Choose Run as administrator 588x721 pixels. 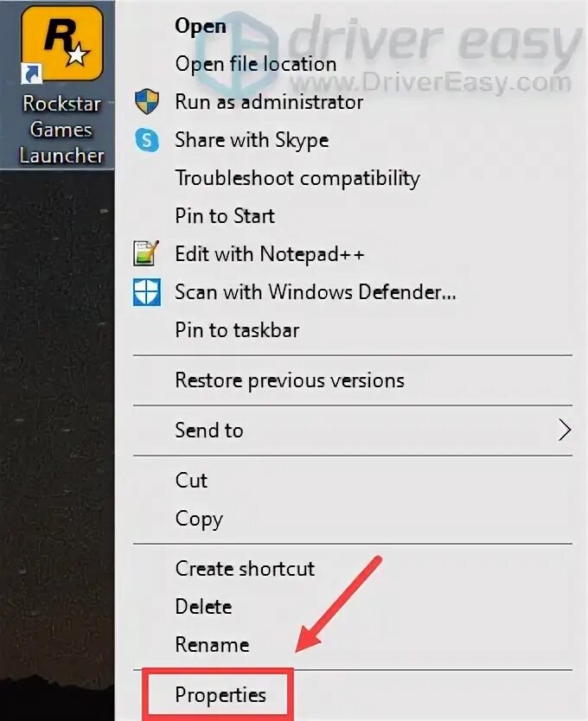(269, 102)
